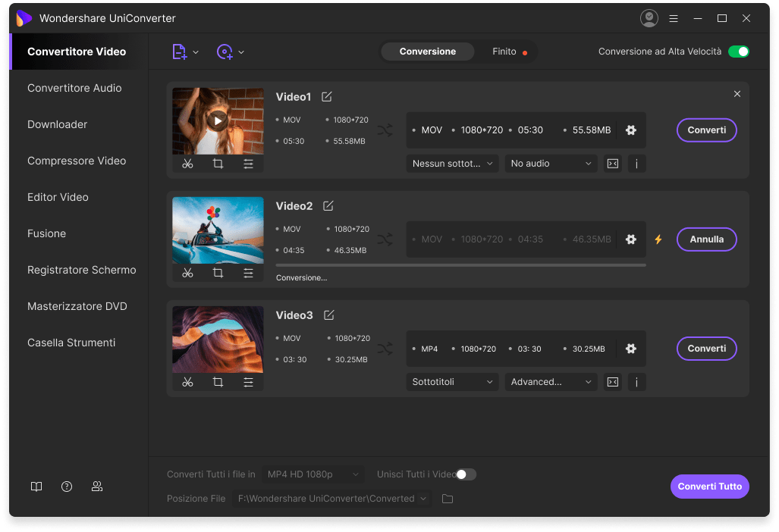779x532 pixels.
Task: Select Masterizzatore DVD in sidebar
Action: (77, 306)
